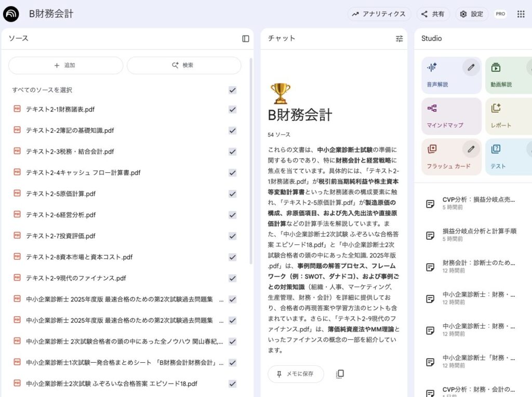Click the copy summary icon

pos(340,374)
